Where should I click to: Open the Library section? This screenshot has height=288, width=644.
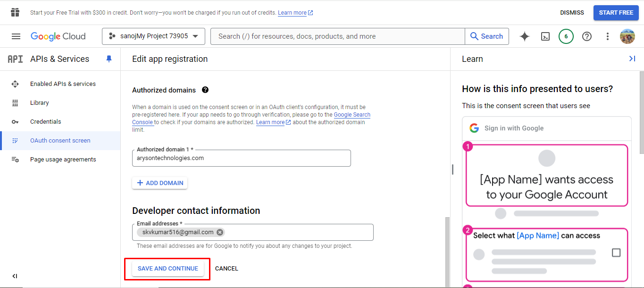click(x=40, y=103)
